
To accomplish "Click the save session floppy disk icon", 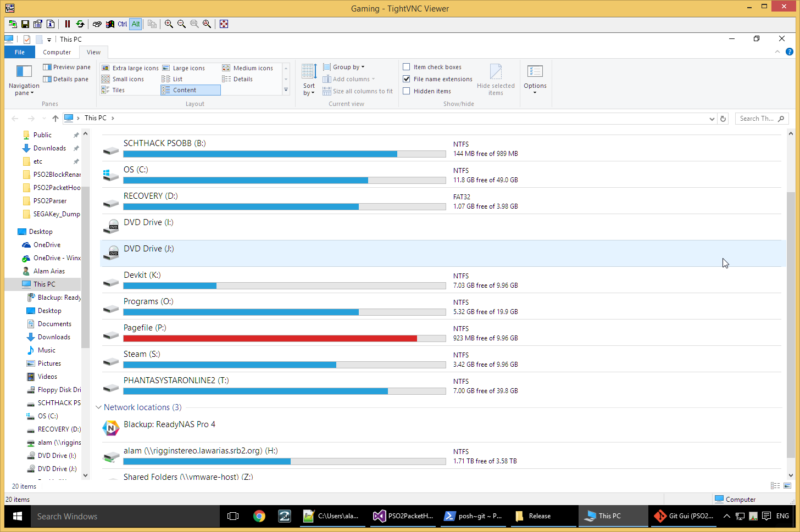I will (25, 24).
